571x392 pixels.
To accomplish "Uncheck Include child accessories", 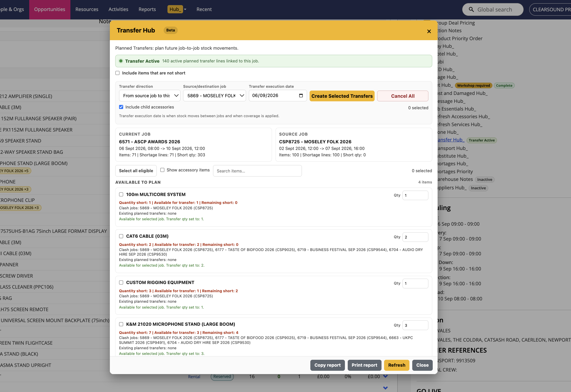I will (121, 107).
